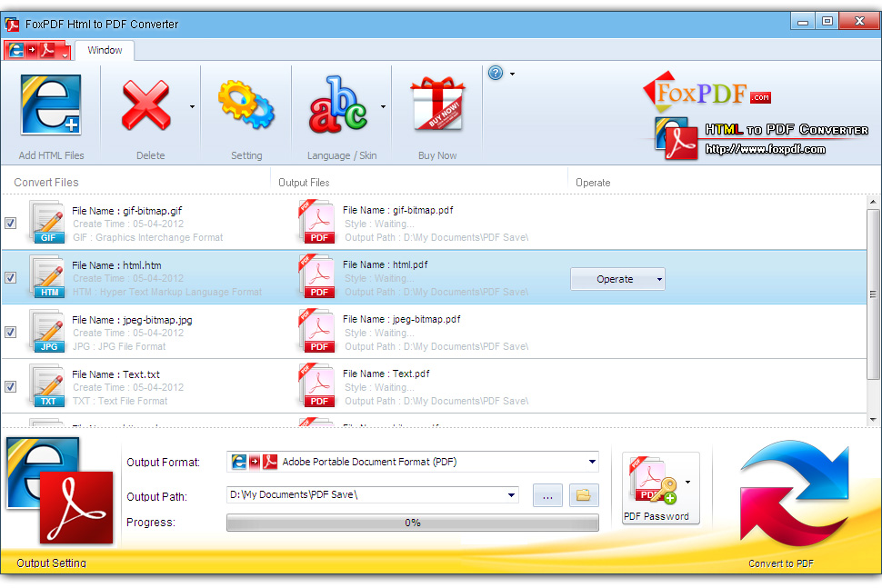Switch to the Window tab
Screen dimensions: 882x588
tap(105, 50)
